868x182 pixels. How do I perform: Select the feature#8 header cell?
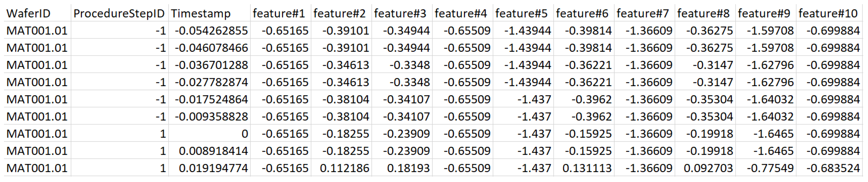click(705, 14)
